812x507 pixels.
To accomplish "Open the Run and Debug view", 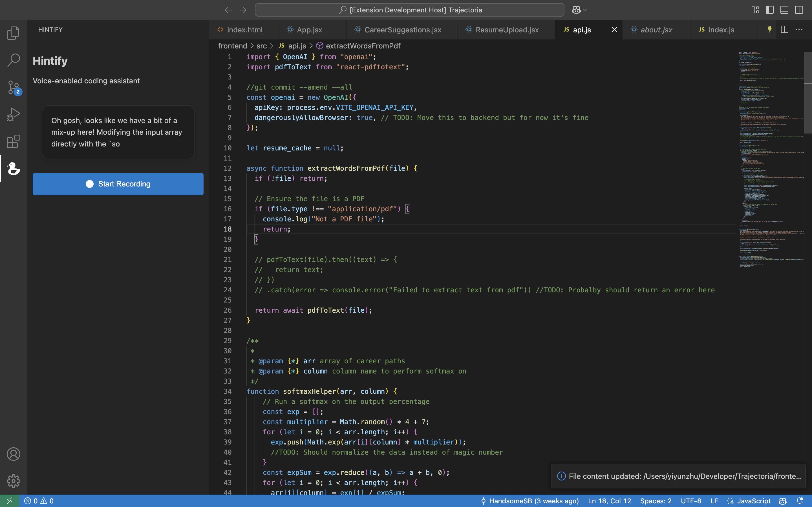I will [x=14, y=114].
